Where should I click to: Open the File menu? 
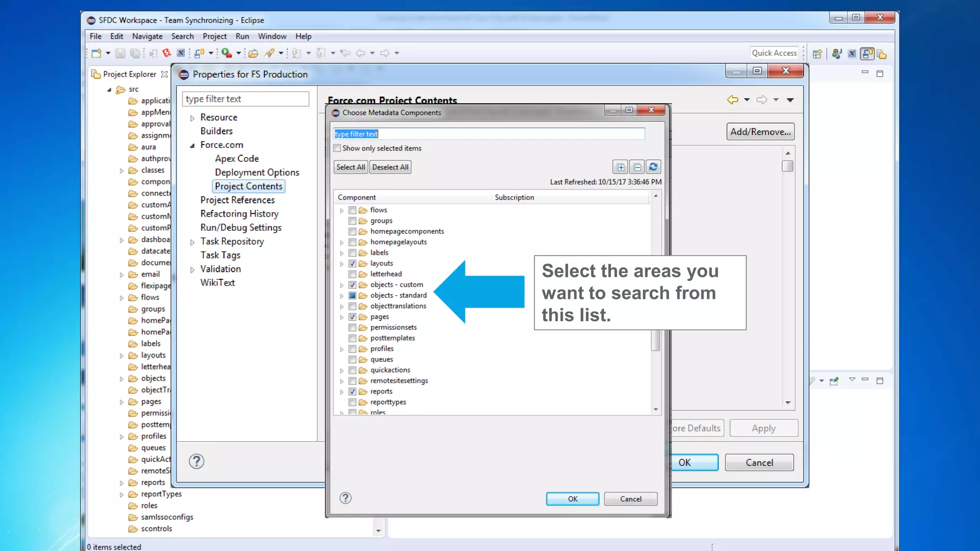click(x=95, y=36)
